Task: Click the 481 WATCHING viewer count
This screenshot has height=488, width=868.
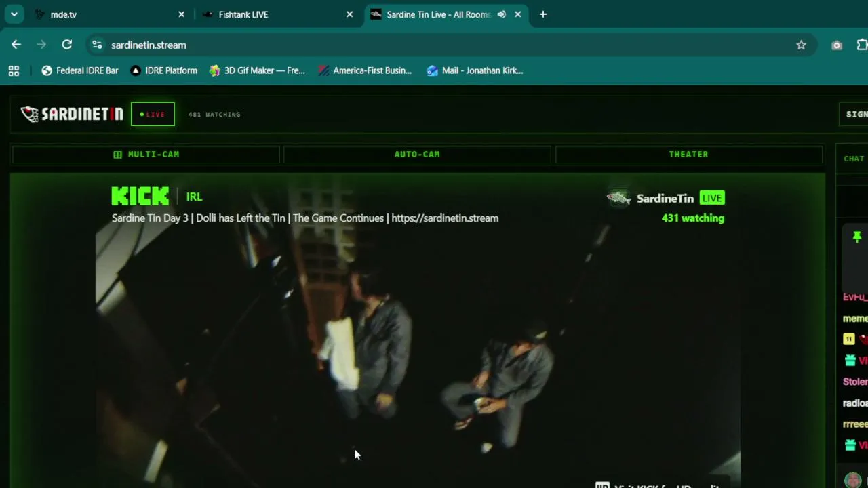Action: click(x=214, y=115)
